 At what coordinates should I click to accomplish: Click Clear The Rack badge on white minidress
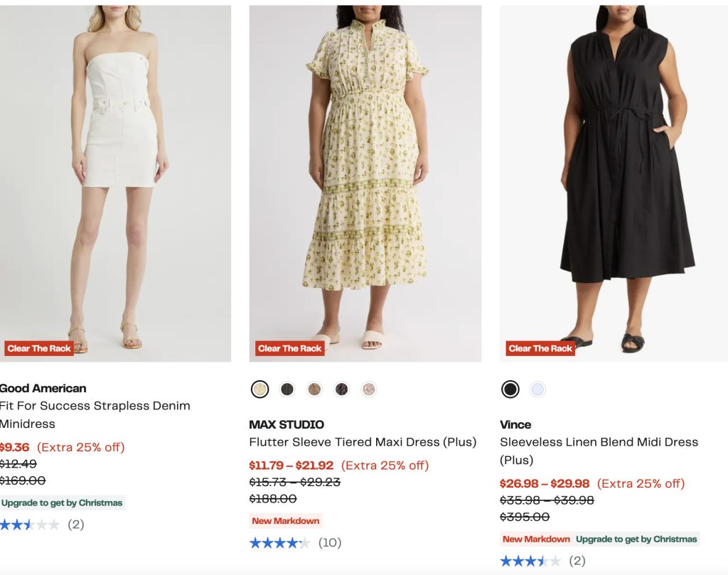[x=40, y=348]
